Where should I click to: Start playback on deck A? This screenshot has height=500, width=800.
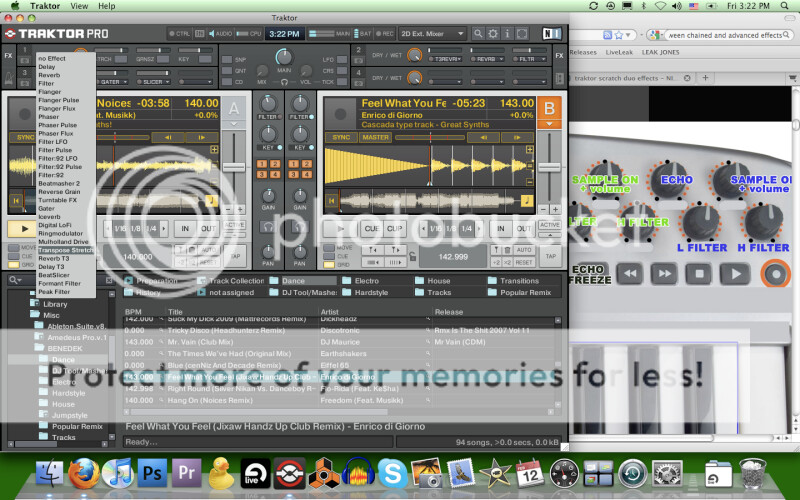(x=24, y=229)
